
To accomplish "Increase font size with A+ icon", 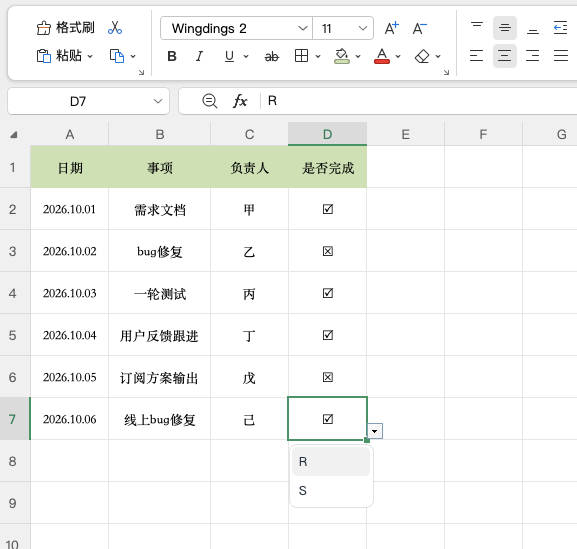I will (x=392, y=28).
